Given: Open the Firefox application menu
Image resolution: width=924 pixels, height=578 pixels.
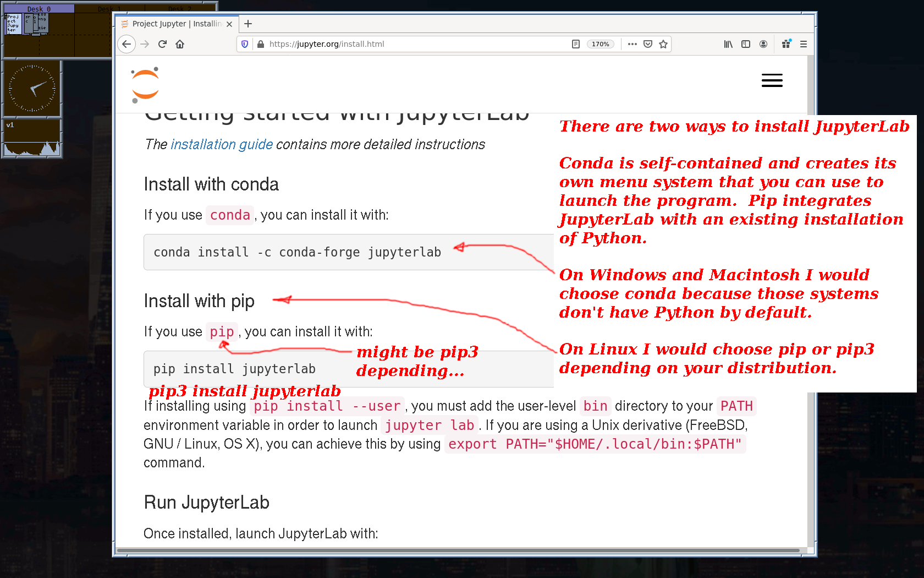Looking at the screenshot, I should (x=804, y=44).
